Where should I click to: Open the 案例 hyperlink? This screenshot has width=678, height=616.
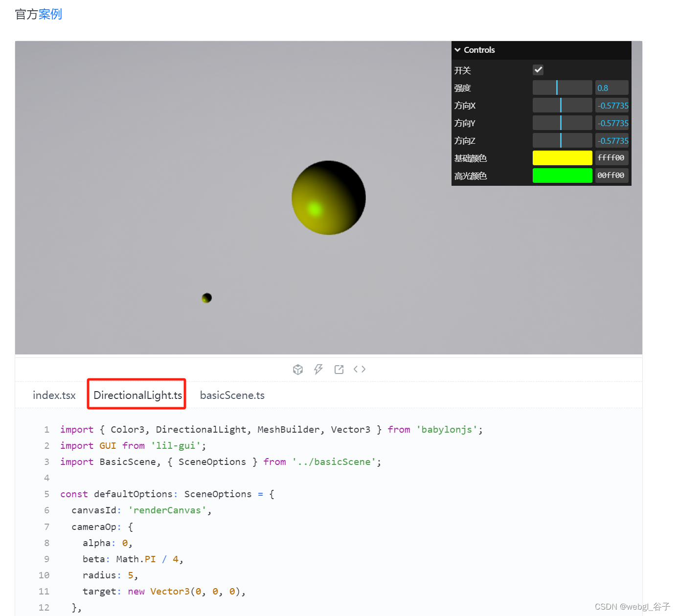coord(50,14)
